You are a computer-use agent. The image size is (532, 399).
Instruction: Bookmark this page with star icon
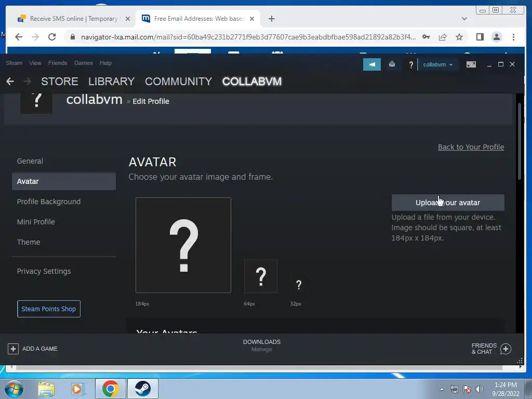coord(459,37)
